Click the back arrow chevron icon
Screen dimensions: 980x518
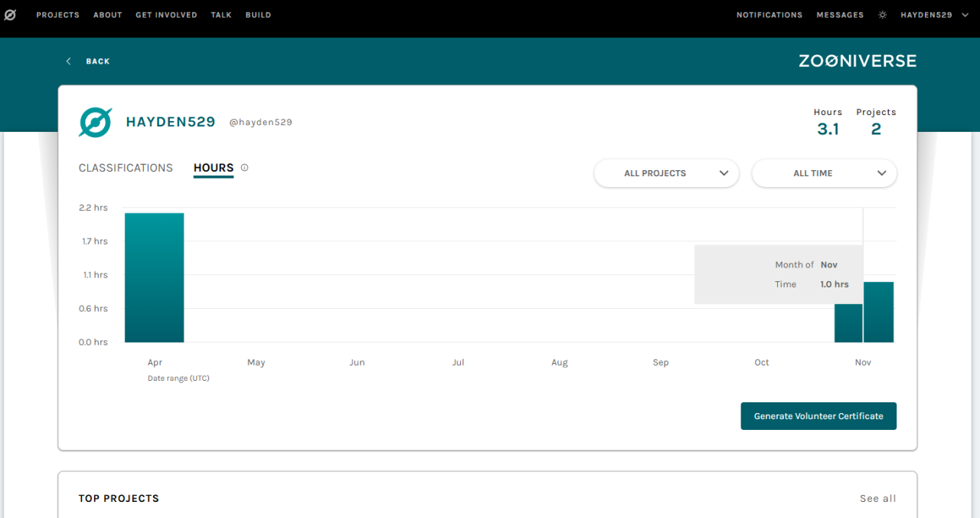[68, 61]
